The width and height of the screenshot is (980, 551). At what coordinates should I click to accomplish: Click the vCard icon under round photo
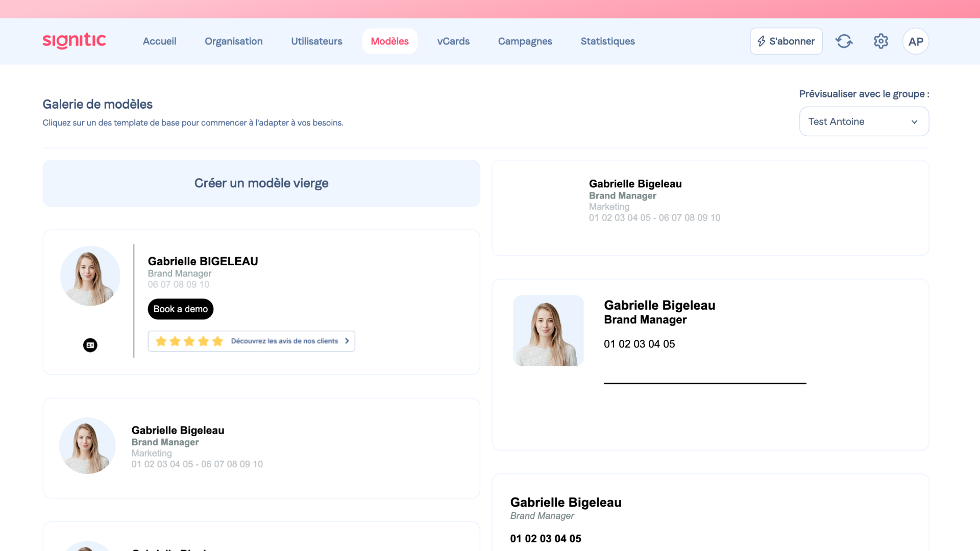point(90,345)
